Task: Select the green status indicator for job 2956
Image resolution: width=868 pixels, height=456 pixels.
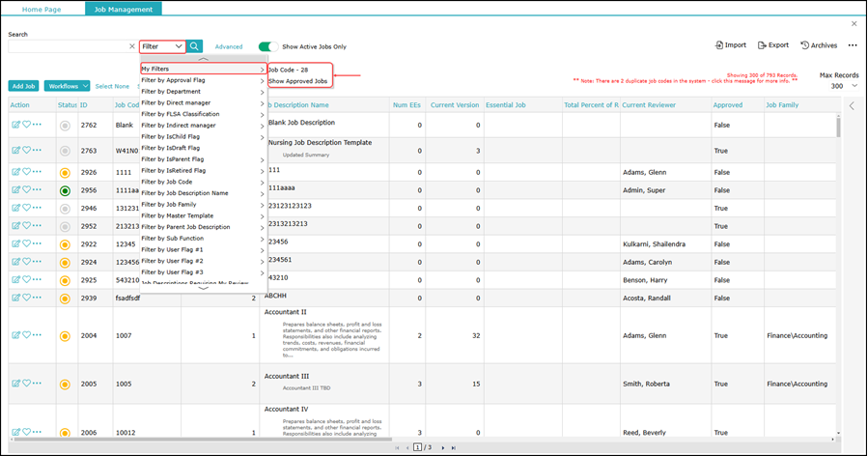Action: coord(65,190)
